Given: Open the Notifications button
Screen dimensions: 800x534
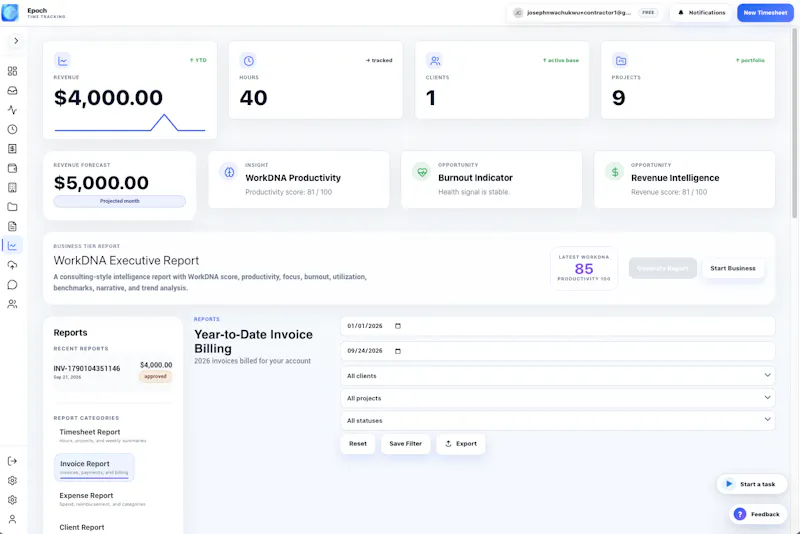Looking at the screenshot, I should coord(701,12).
